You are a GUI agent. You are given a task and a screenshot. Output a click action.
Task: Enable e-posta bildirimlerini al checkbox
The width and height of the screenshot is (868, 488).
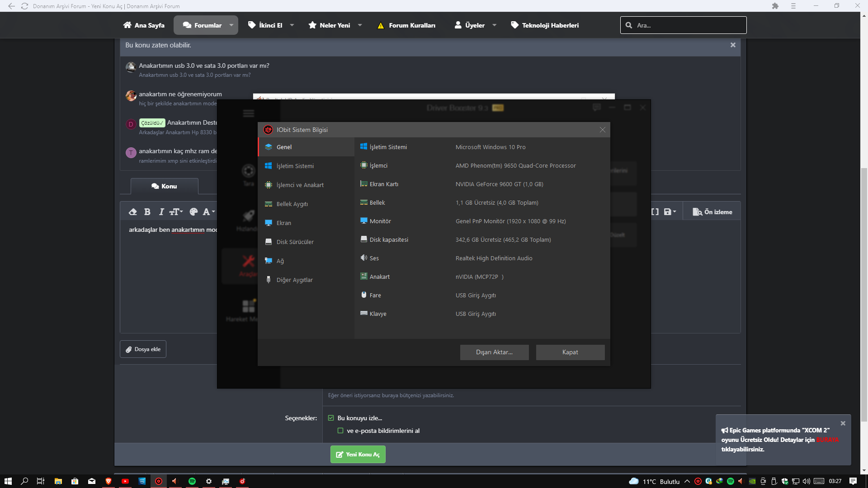coord(340,431)
